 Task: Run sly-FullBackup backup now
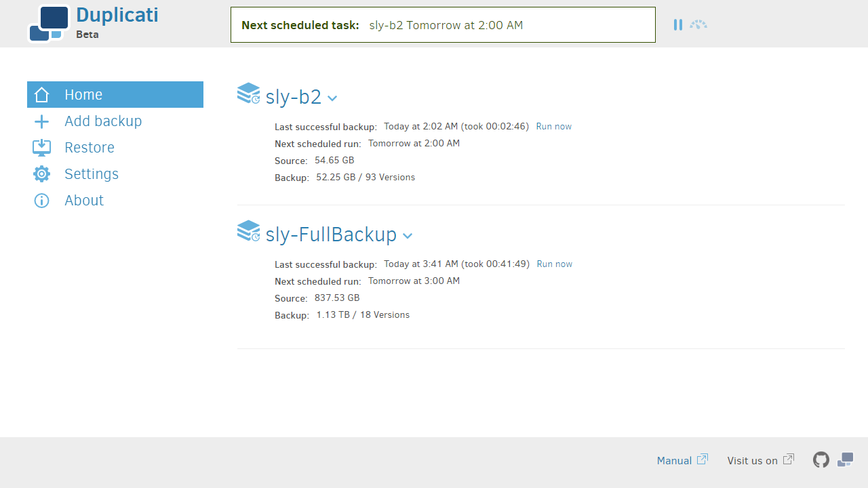[x=554, y=264]
